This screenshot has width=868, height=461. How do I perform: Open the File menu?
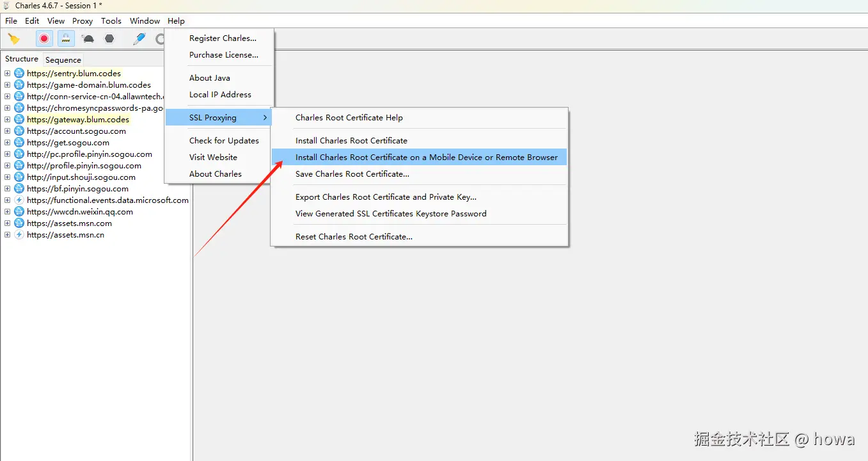12,20
